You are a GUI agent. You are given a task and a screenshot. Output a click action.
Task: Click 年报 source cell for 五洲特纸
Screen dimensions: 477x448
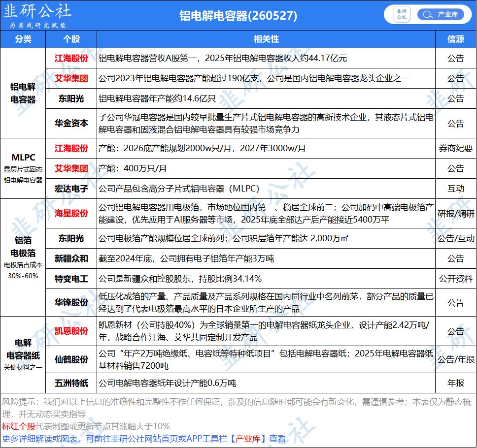[x=456, y=383]
